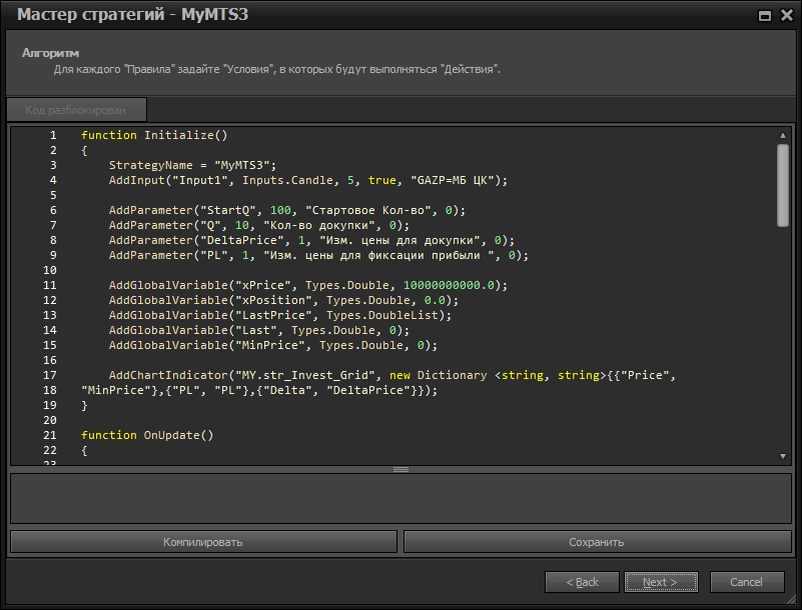This screenshot has width=802, height=610.
Task: Click line number 5 in the gutter
Action: click(53, 195)
